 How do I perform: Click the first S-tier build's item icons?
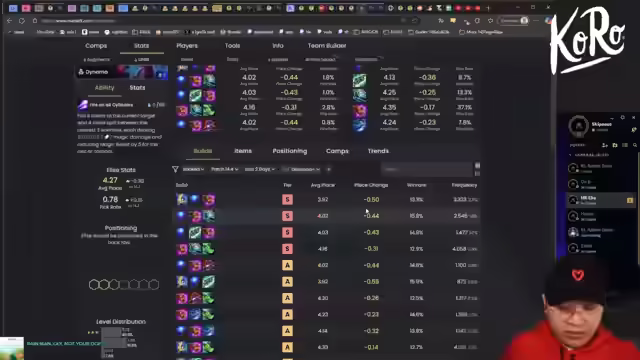pos(196,200)
